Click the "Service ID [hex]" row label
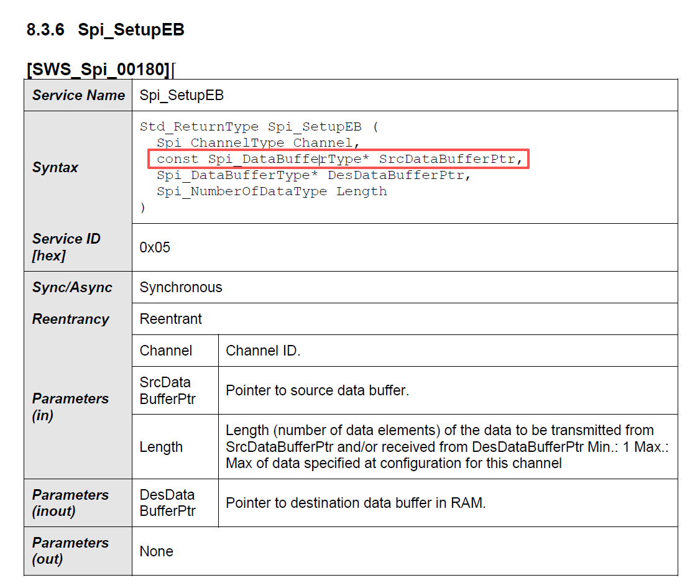Viewport: 700px width, 588px height. coord(66,247)
